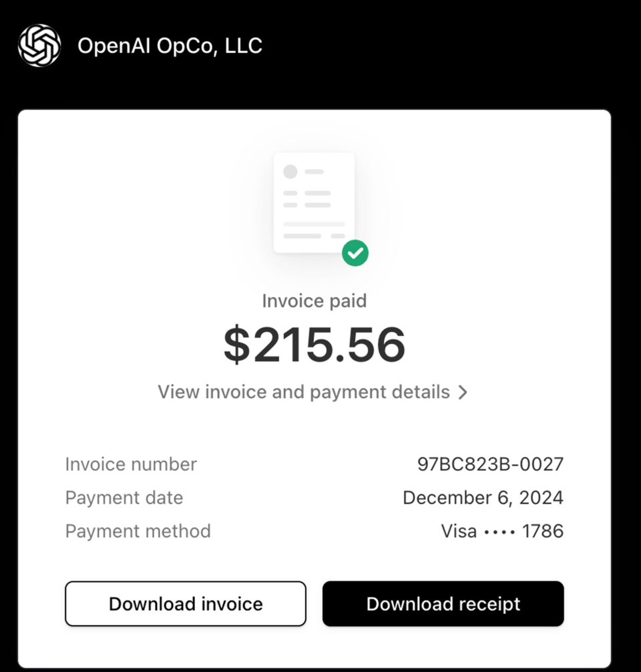Click the December 6, 2024 date
The width and height of the screenshot is (641, 672).
pyautogui.click(x=483, y=498)
